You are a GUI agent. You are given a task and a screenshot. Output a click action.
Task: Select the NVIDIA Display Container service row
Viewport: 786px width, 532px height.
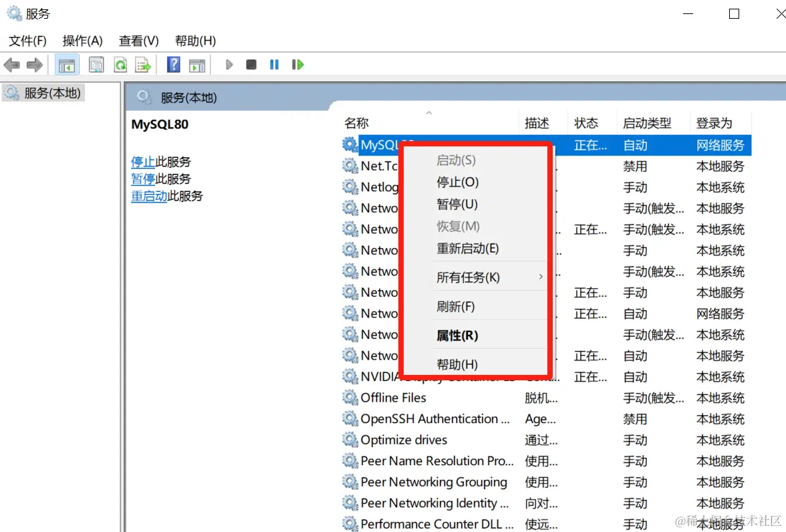tap(547, 376)
